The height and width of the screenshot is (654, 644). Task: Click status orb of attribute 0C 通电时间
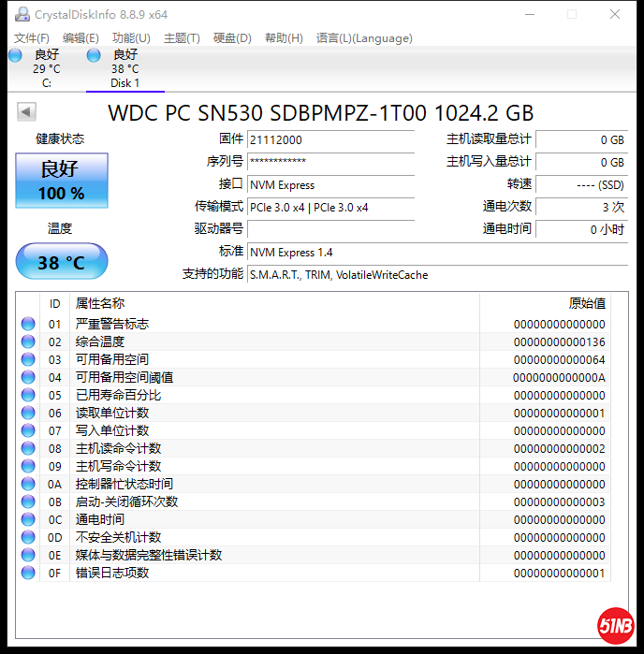pyautogui.click(x=28, y=519)
